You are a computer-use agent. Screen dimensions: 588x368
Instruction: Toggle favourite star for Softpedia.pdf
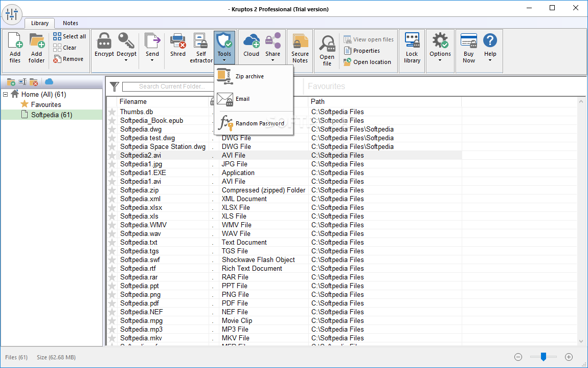click(112, 304)
